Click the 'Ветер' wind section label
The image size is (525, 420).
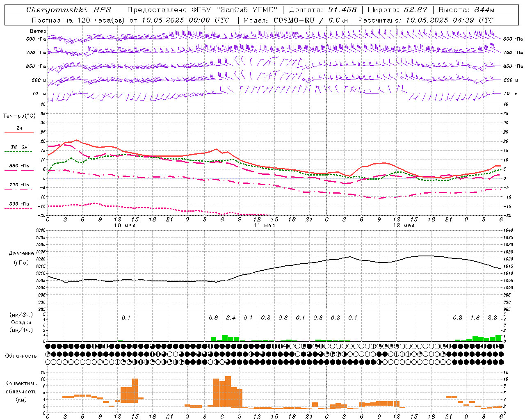pyautogui.click(x=38, y=31)
